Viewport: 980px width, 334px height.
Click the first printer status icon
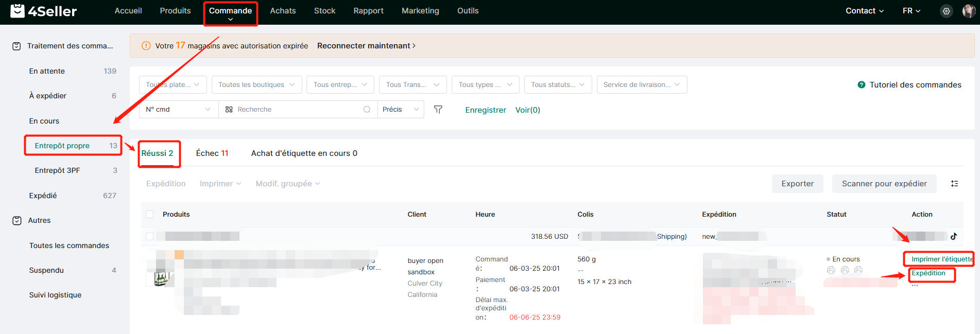pos(831,270)
